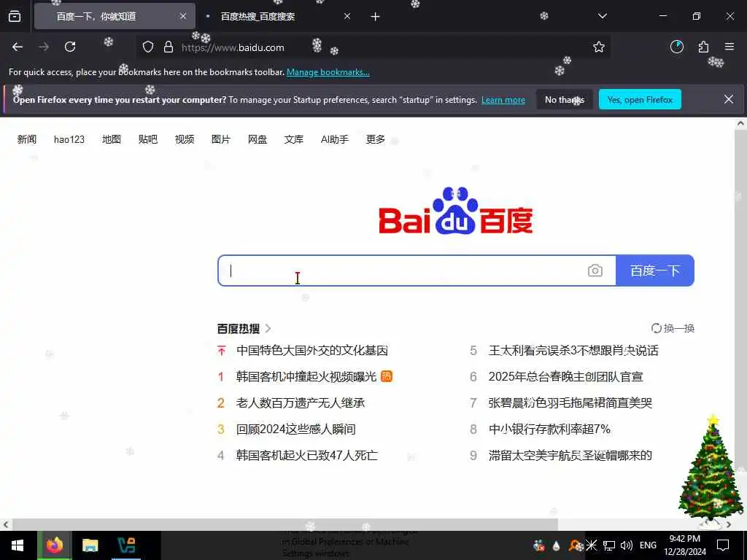Refresh hot searches with 换一换
The width and height of the screenshot is (747, 560).
[673, 328]
